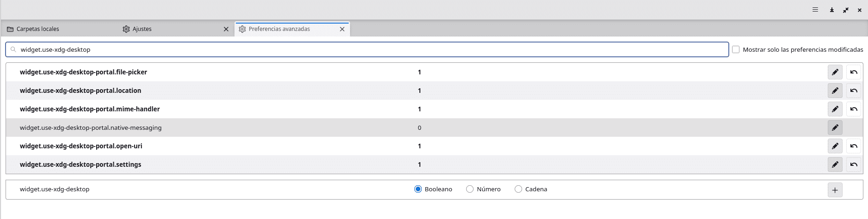Image resolution: width=868 pixels, height=219 pixels.
Task: Close the Preferencias avanzadas tab
Action: [342, 29]
